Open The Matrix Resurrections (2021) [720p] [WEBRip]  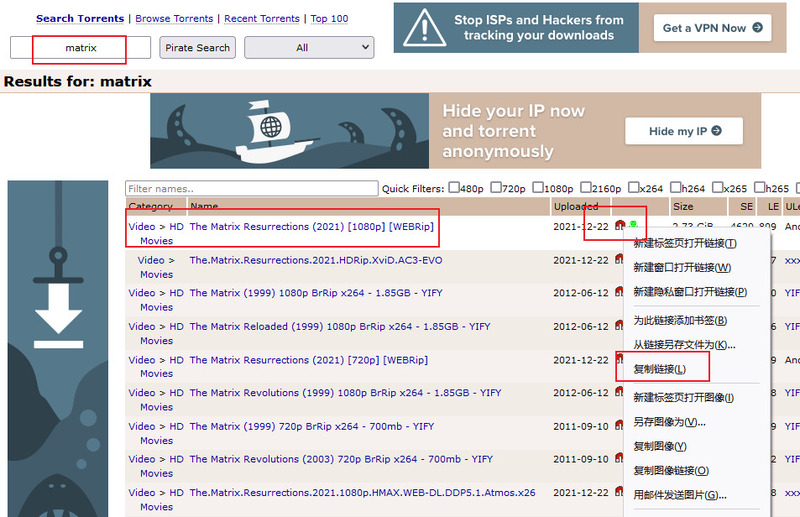[x=309, y=360]
